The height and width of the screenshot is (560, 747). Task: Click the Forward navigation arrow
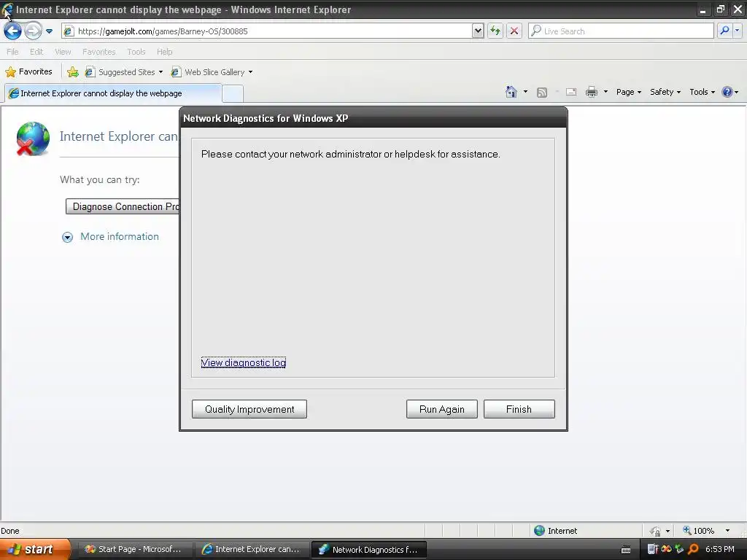click(33, 31)
